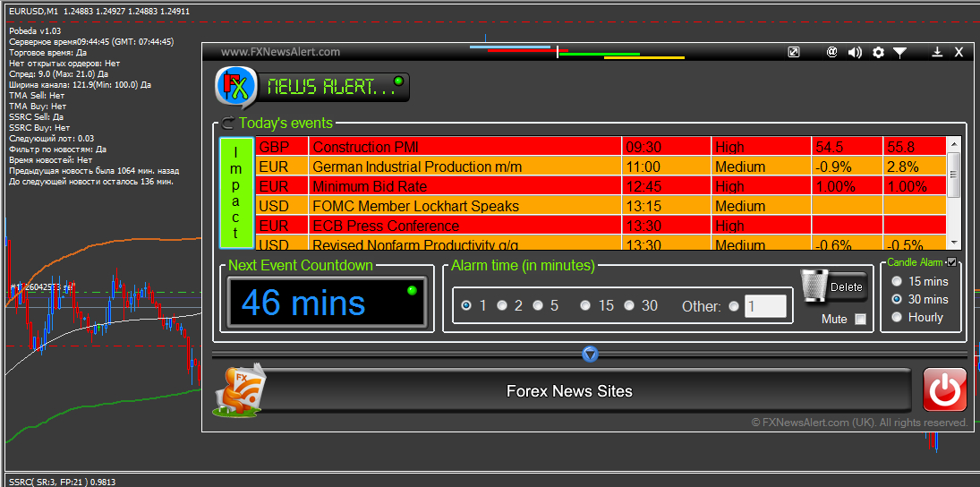Screen dimensions: 980x487
Task: Select the 30 minute alarm time radio
Action: coord(629,305)
